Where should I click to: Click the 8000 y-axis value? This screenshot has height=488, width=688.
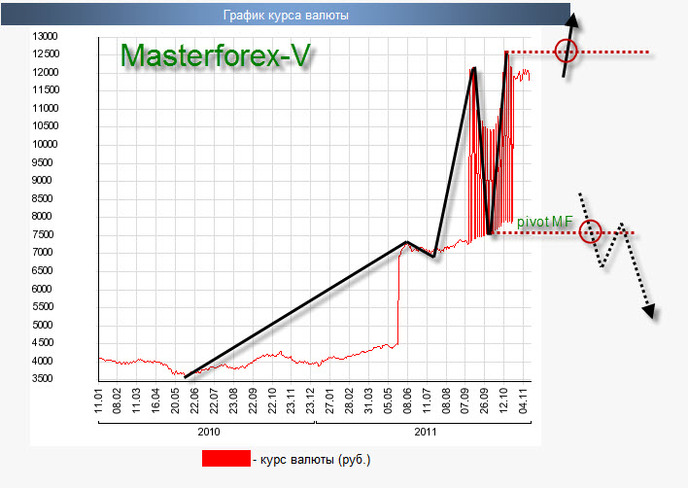click(42, 216)
